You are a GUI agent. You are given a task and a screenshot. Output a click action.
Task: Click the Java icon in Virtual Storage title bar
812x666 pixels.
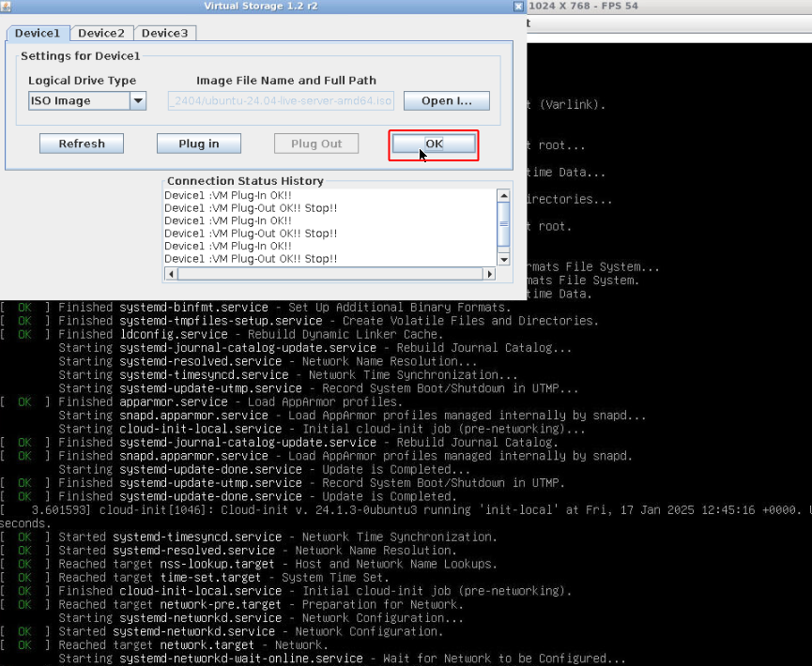(7, 6)
